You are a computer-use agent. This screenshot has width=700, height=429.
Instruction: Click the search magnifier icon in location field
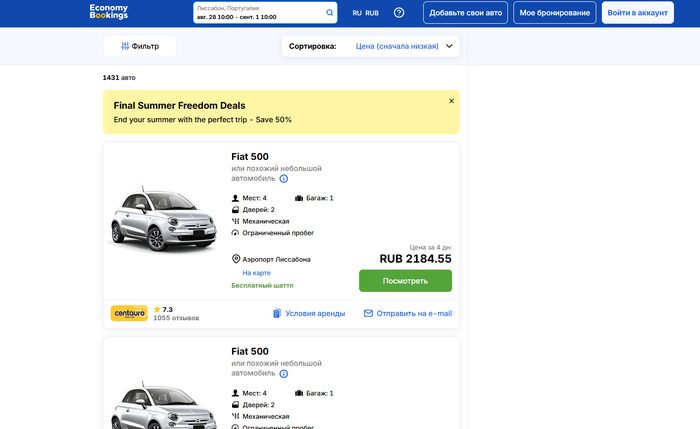[329, 12]
